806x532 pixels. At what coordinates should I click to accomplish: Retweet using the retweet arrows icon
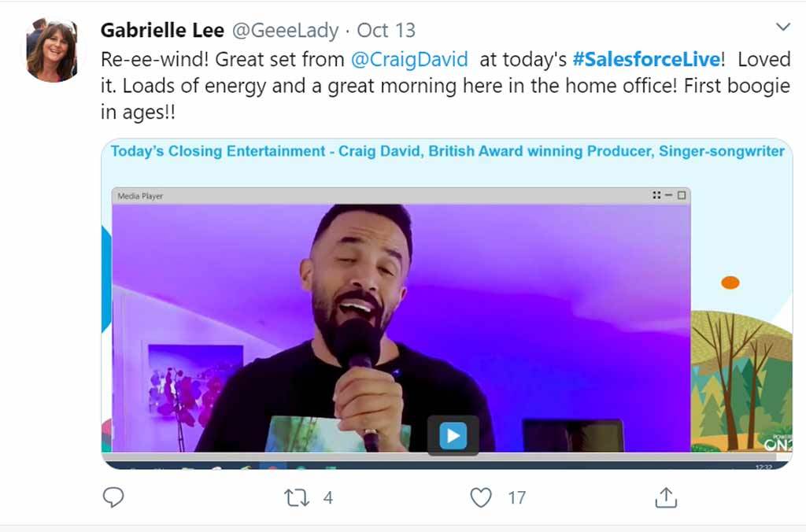point(297,497)
